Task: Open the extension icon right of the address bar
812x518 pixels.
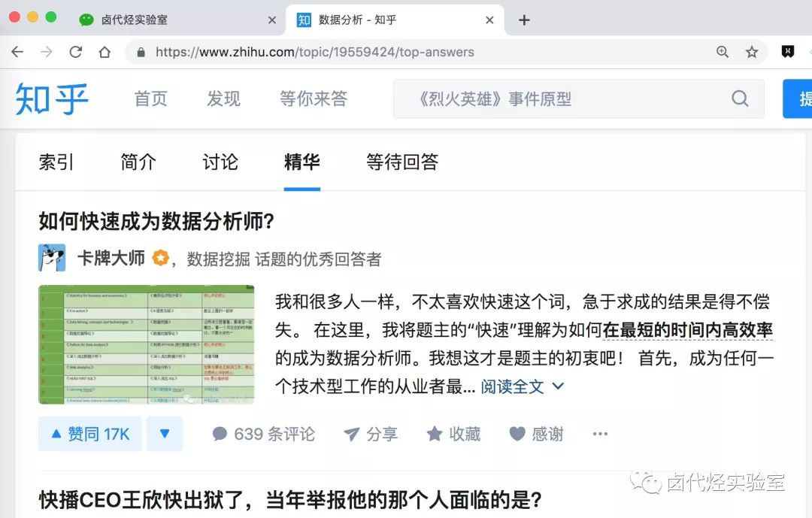Action: click(x=787, y=52)
